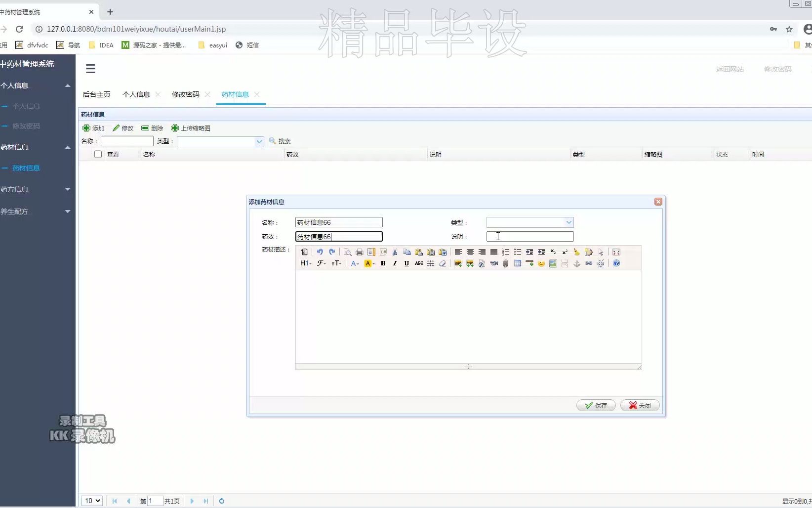This screenshot has width=812, height=508.
Task: Open page size selector showing 10
Action: point(92,501)
